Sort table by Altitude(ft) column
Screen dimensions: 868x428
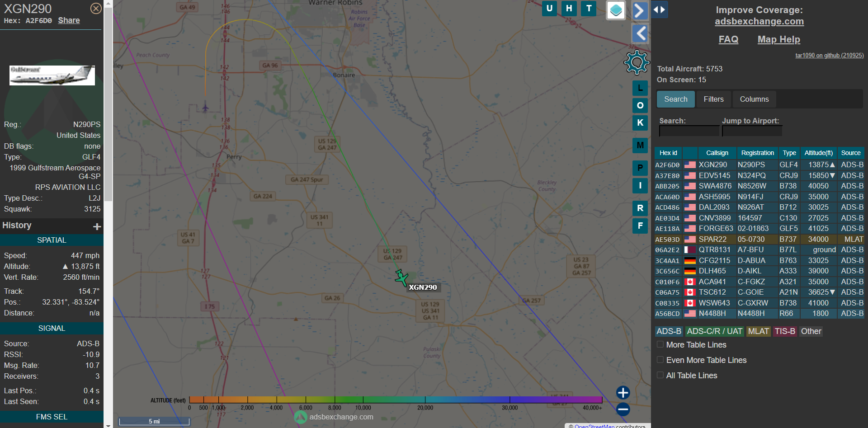pyautogui.click(x=818, y=153)
